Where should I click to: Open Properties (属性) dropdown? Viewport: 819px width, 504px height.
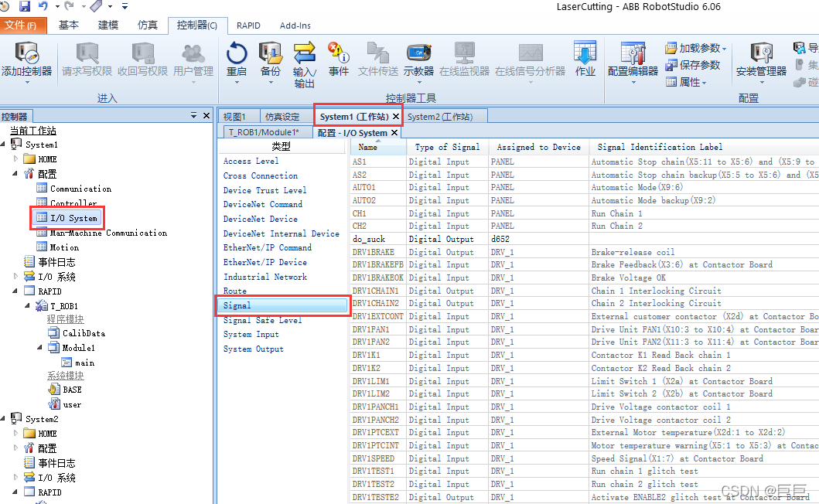point(686,82)
